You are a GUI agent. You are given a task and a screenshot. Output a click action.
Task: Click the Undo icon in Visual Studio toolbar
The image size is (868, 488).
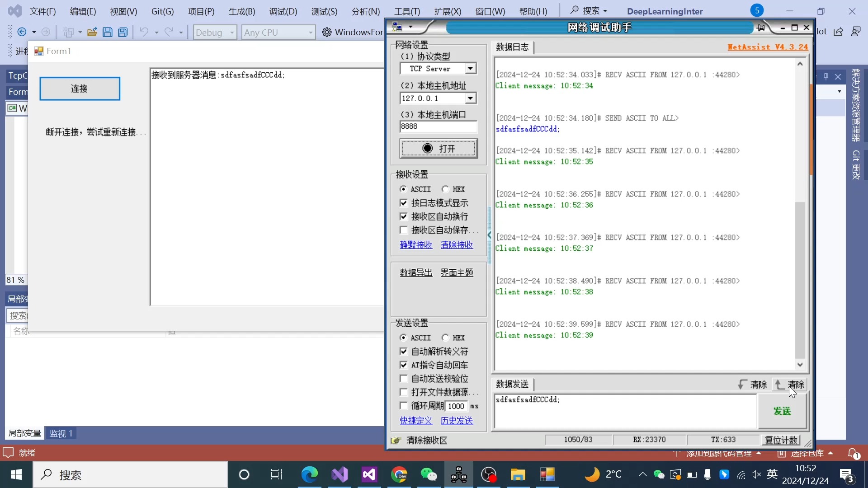pyautogui.click(x=144, y=32)
